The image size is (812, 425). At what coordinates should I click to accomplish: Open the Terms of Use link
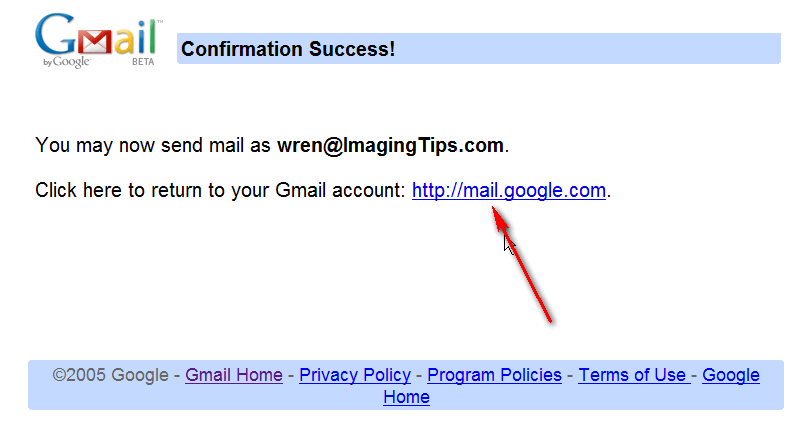click(633, 375)
